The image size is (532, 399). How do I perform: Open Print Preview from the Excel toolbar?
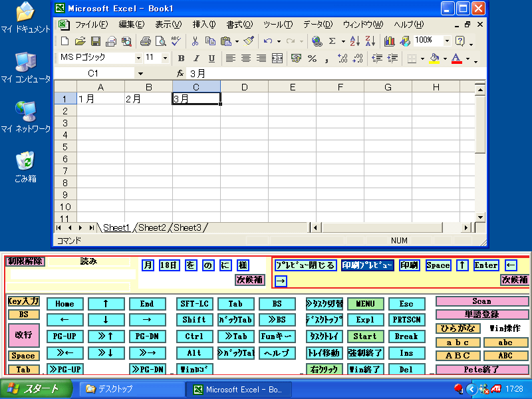160,41
